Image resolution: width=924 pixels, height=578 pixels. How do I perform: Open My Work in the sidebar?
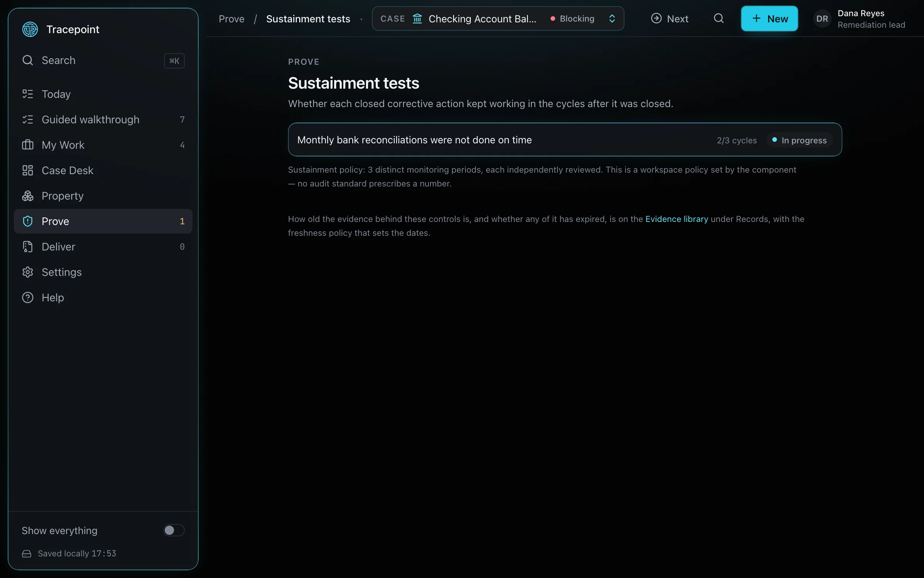coord(103,145)
